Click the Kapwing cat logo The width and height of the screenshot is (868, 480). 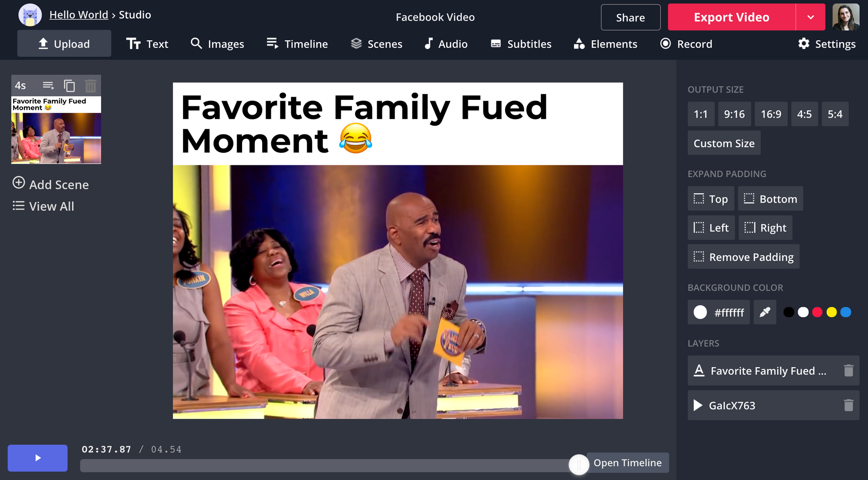[x=30, y=15]
